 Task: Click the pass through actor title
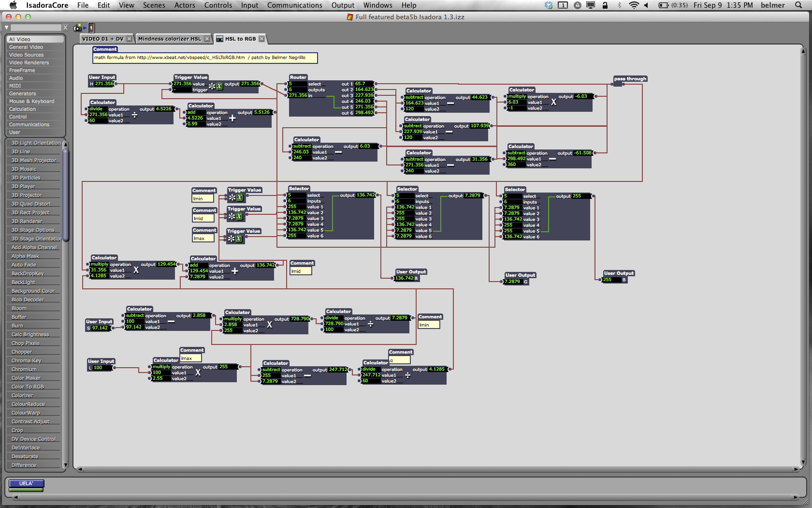click(630, 79)
